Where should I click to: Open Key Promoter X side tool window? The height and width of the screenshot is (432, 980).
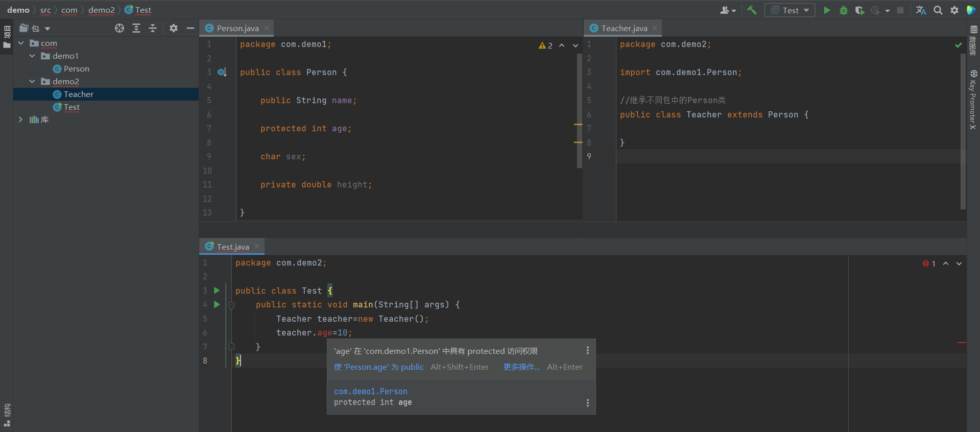coord(973,99)
